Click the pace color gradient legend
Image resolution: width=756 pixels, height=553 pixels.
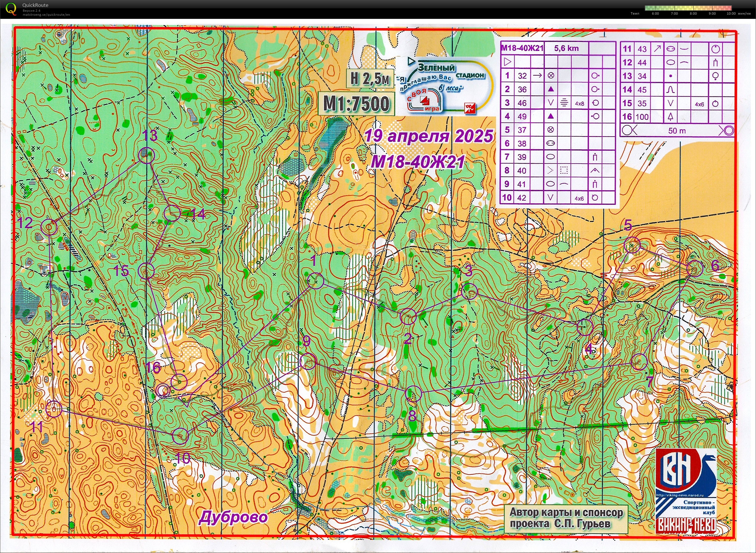(688, 8)
